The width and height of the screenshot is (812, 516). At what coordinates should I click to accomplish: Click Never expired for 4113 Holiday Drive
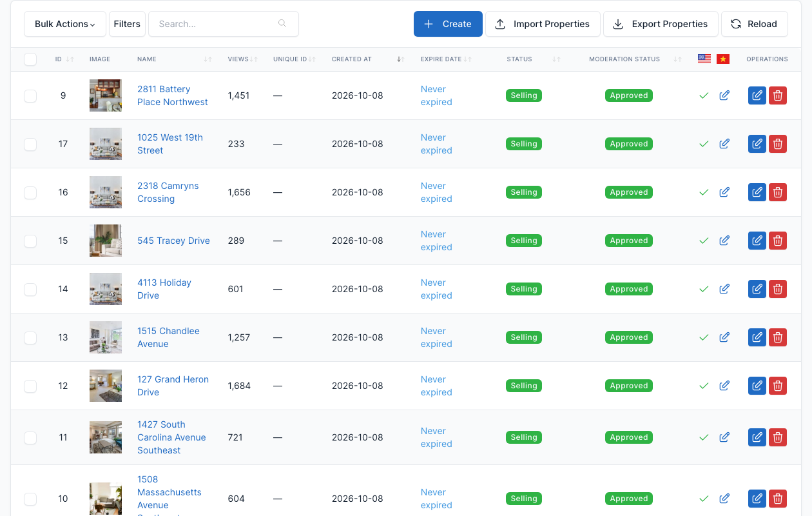436,289
